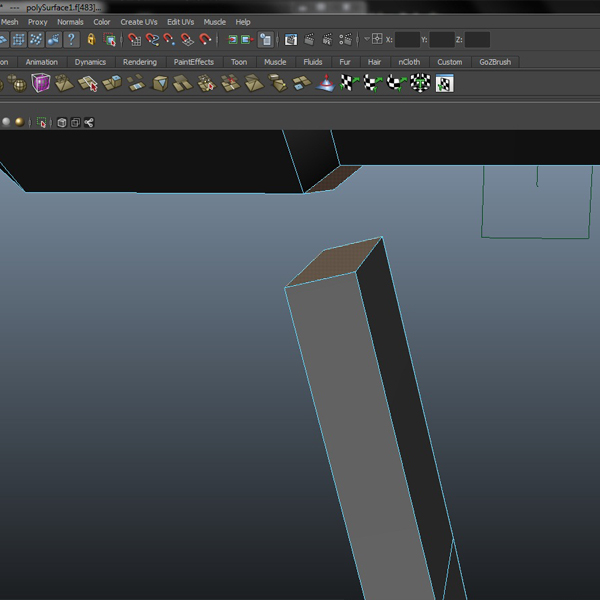Open Render Settings clapperboard icon
The width and height of the screenshot is (600, 600).
pos(345,39)
